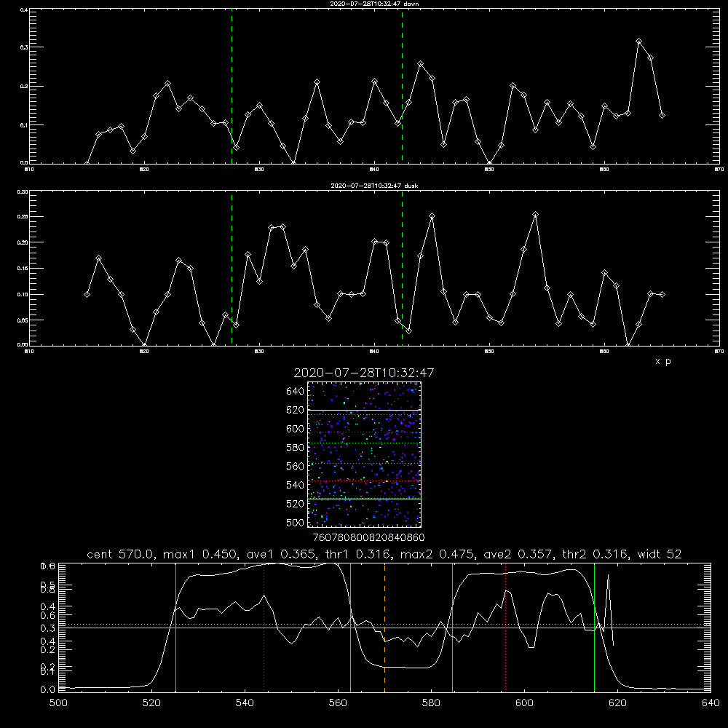Click the dawn plot title text
Screen dimensions: 728x728
pyautogui.click(x=374, y=4)
